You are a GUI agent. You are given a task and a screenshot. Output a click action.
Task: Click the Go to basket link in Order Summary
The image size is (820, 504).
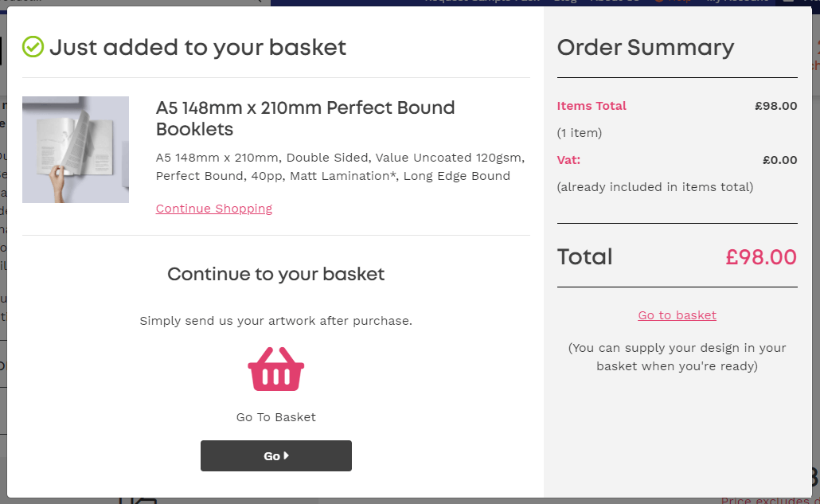[x=677, y=315]
